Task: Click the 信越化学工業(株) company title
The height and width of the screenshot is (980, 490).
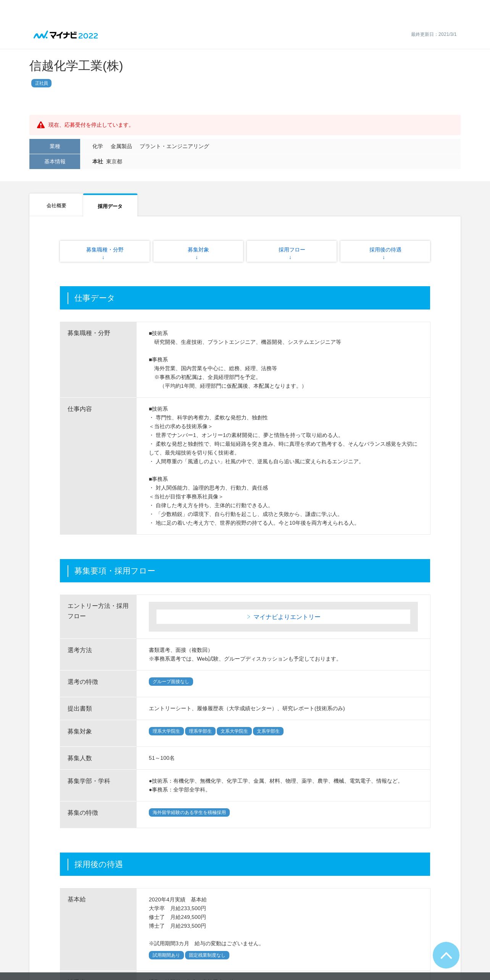Action: click(x=76, y=66)
